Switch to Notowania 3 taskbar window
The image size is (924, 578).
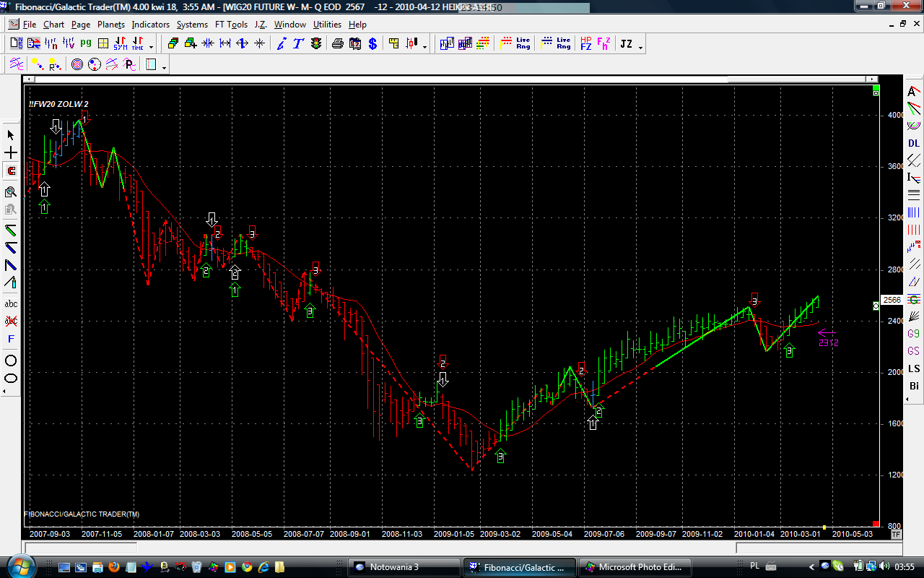coord(404,567)
